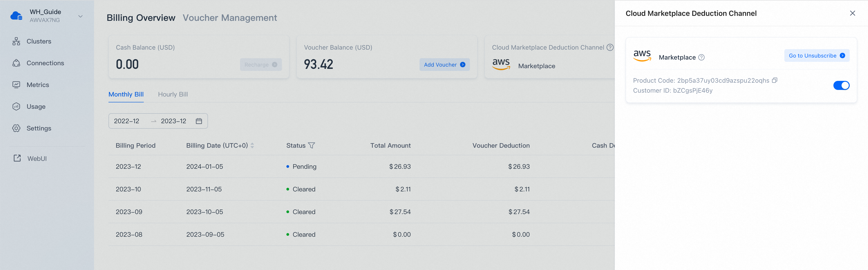Open Metrics from the sidebar

coord(17,85)
